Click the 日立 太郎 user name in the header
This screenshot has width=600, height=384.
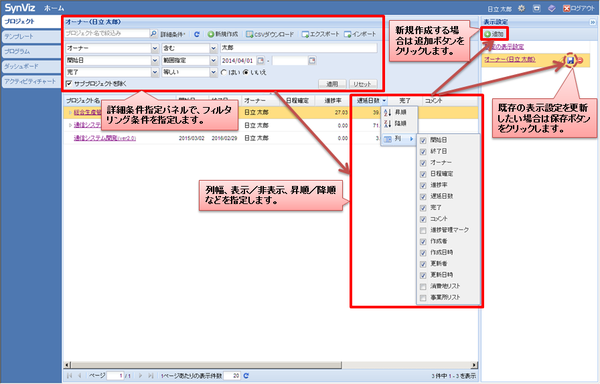(499, 8)
